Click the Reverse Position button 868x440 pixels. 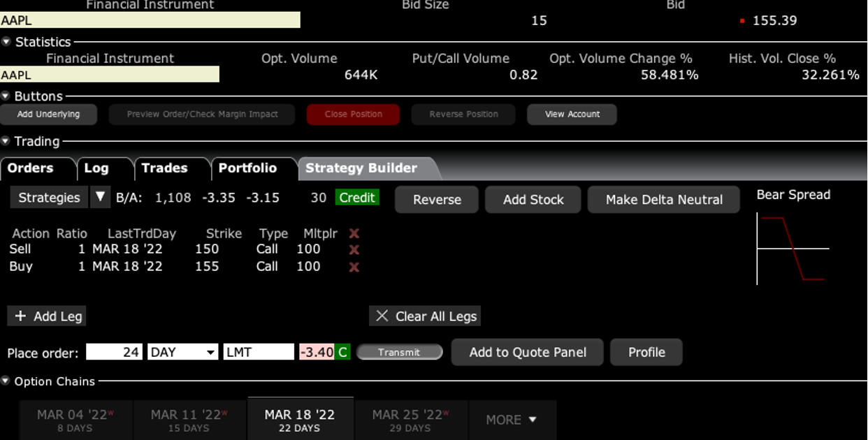coord(463,115)
